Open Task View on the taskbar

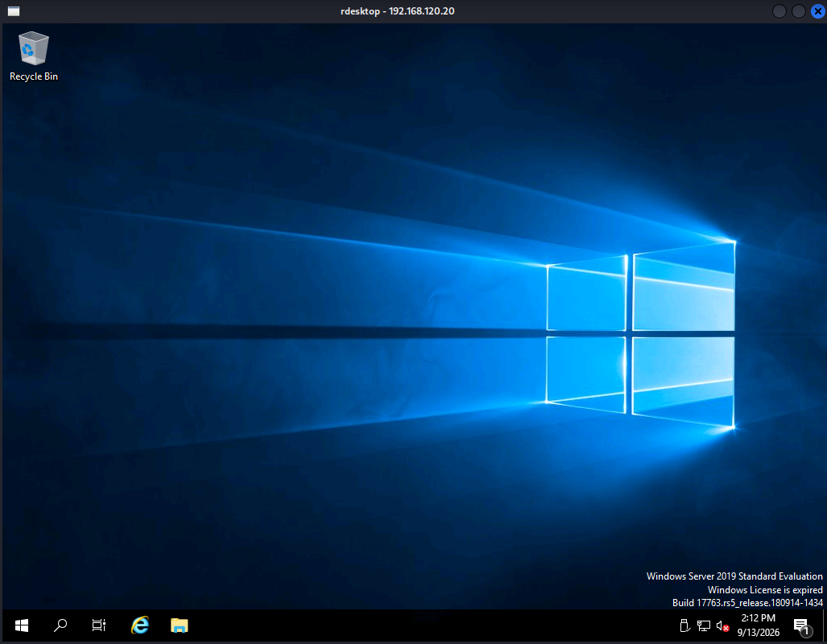click(98, 625)
